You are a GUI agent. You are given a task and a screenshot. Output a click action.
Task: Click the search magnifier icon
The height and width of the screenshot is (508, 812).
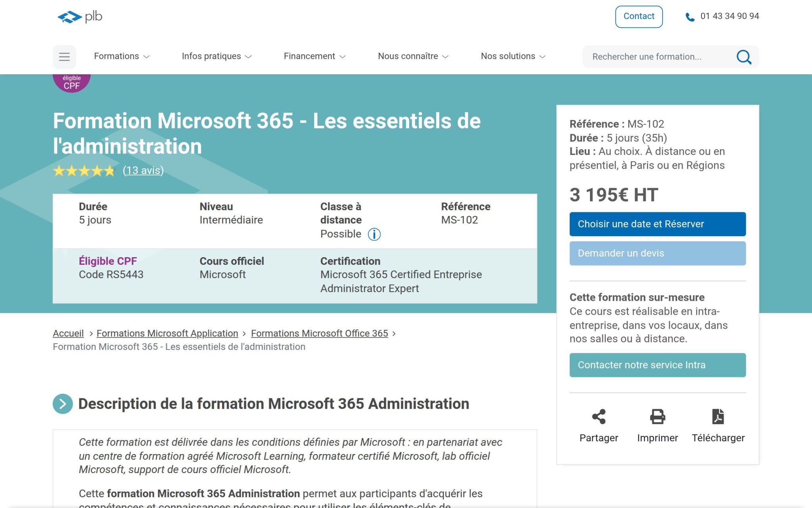pos(744,57)
